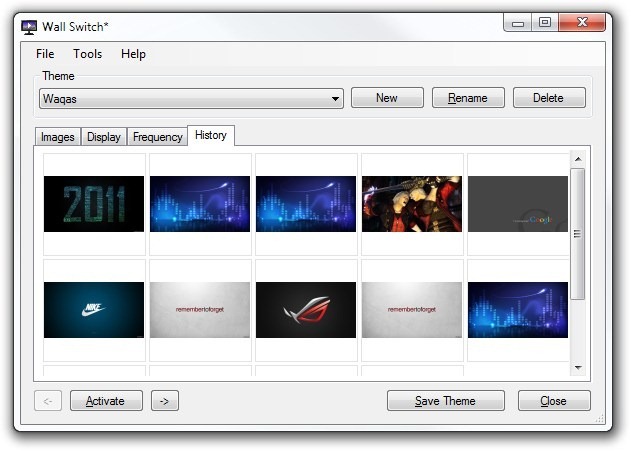Switch to the Images tab
Image resolution: width=631 pixels, height=451 pixels.
(58, 137)
